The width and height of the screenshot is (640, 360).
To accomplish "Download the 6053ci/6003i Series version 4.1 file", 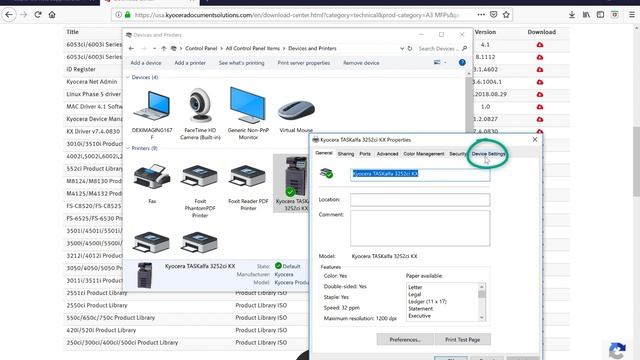I will pyautogui.click(x=540, y=44).
